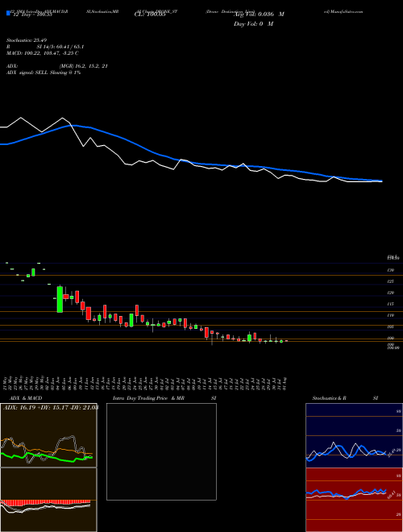Click the 'Day Vol: 0 M' value
The height and width of the screenshot is (532, 403).
[253, 24]
